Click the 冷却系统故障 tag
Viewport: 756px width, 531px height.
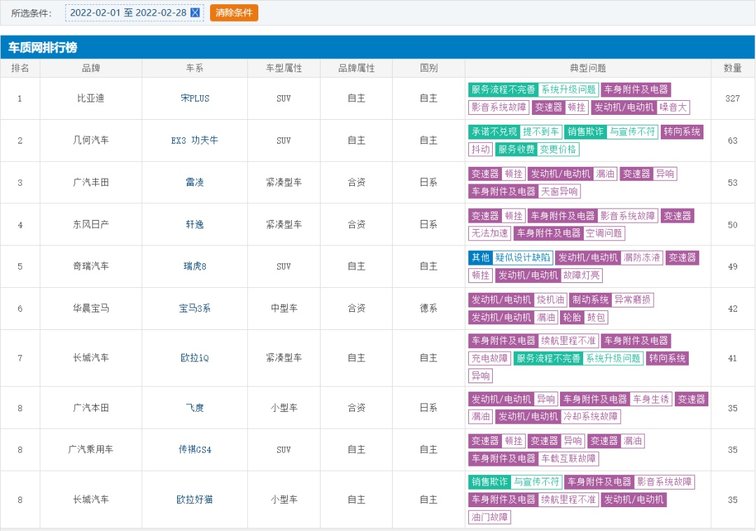[x=590, y=417]
